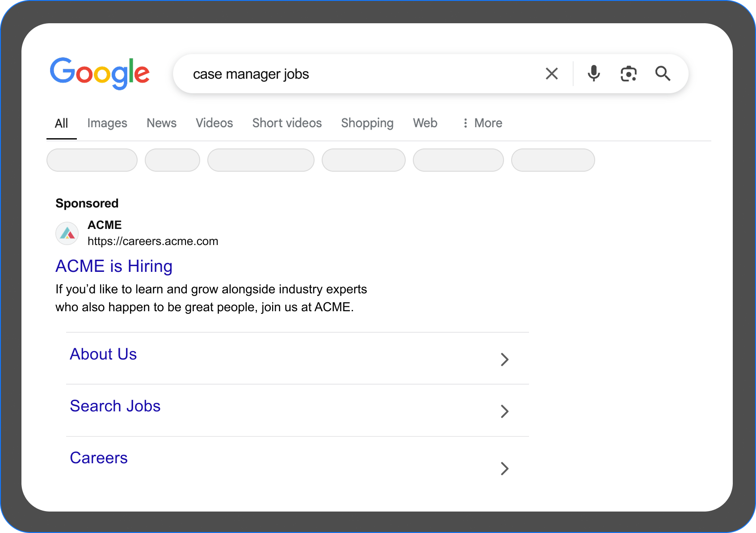Select the Short videos tab

pyautogui.click(x=287, y=123)
